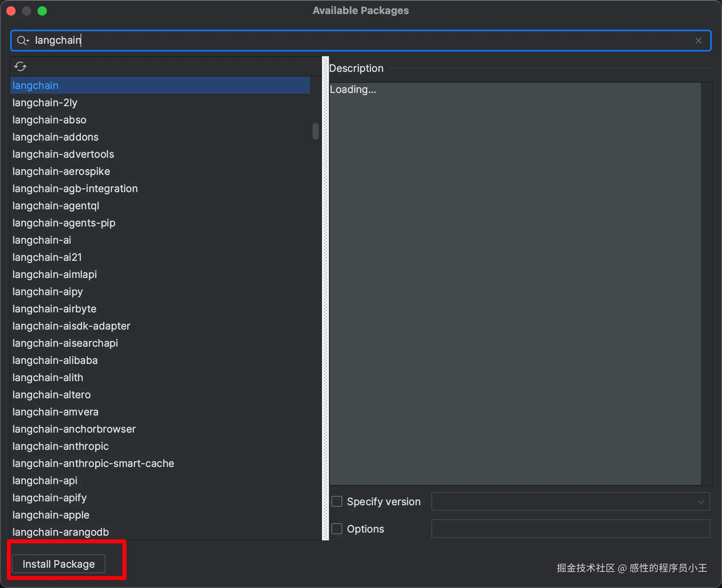Viewport: 722px width, 588px height.
Task: Select langchain-abso in the list
Action: [160, 119]
